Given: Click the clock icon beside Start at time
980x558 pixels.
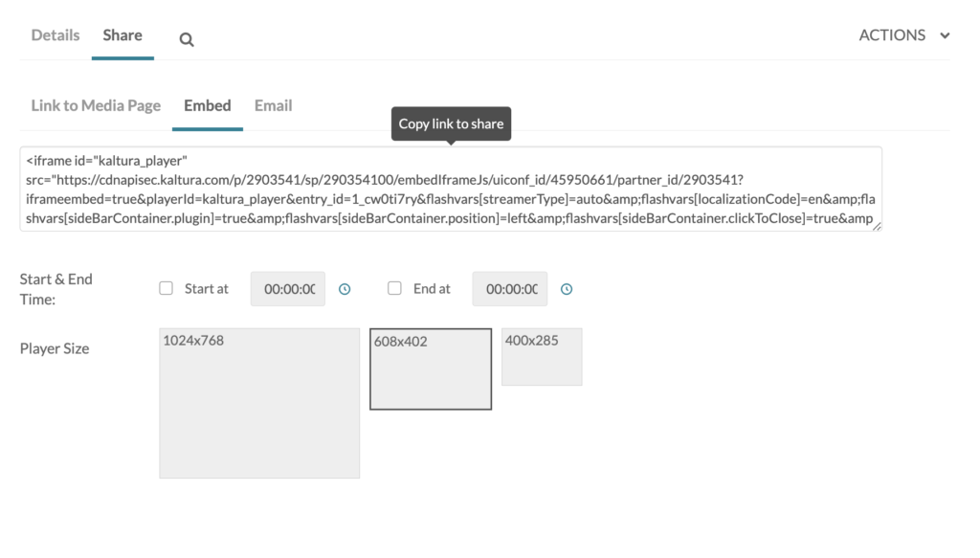Looking at the screenshot, I should 345,289.
